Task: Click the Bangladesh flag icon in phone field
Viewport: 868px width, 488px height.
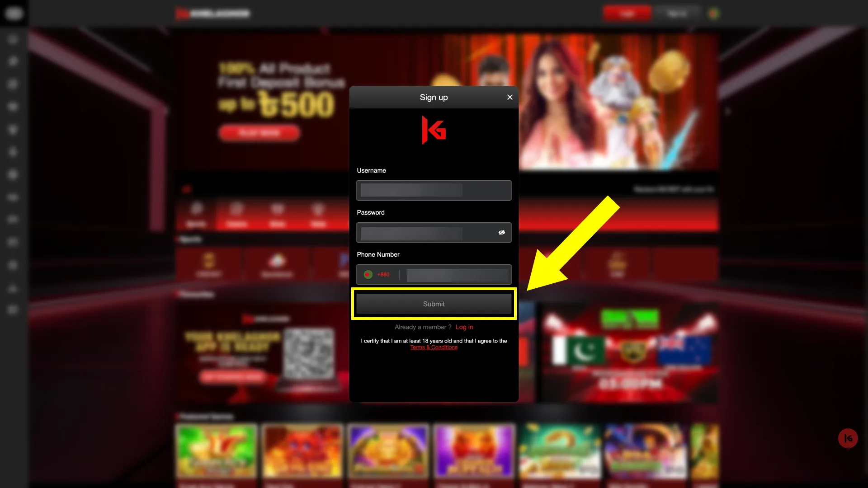Action: tap(368, 274)
